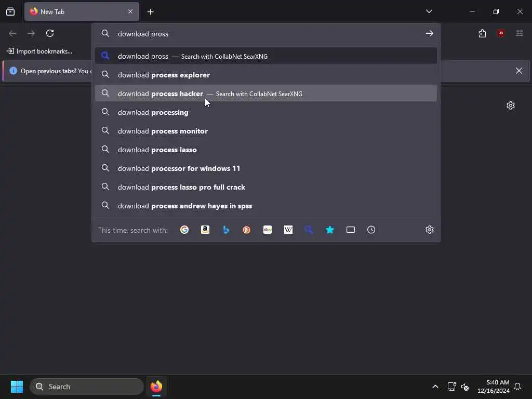Image resolution: width=532 pixels, height=399 pixels.
Task: Show hidden system tray icons
Action: point(435,387)
